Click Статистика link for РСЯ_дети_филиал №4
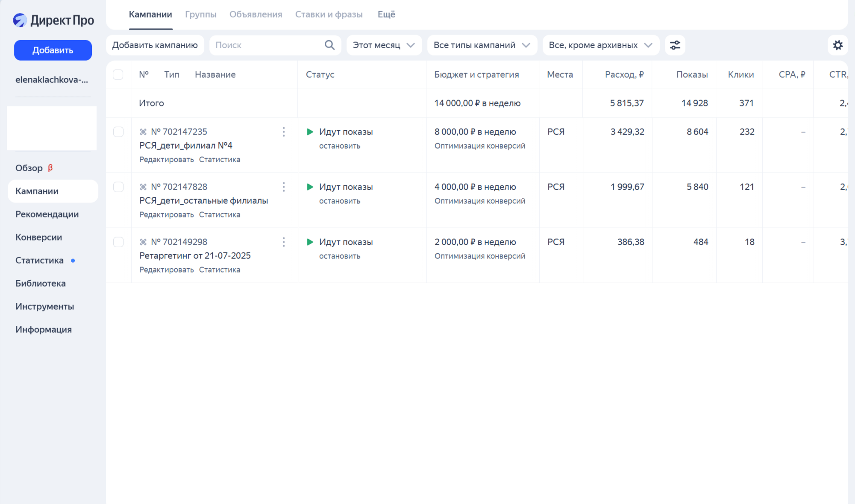Image resolution: width=855 pixels, height=504 pixels. coord(219,160)
